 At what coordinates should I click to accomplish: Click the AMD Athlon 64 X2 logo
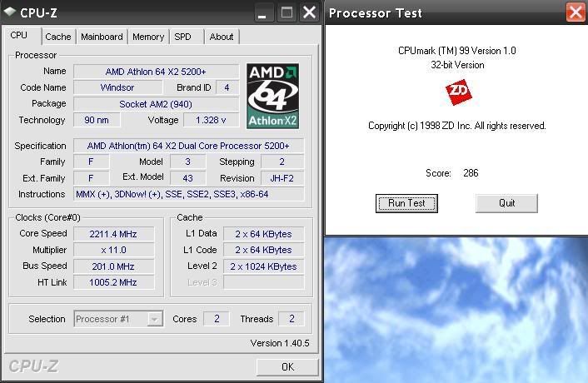point(272,96)
